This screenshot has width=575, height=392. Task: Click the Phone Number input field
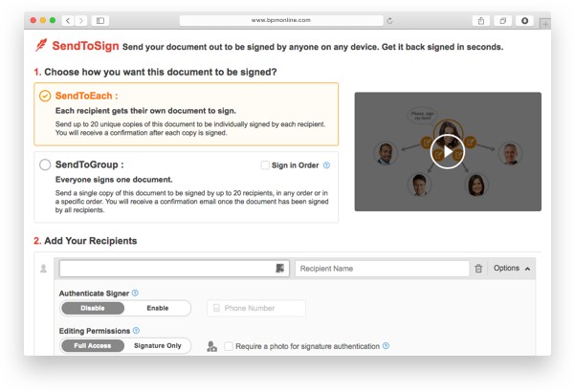(x=256, y=308)
